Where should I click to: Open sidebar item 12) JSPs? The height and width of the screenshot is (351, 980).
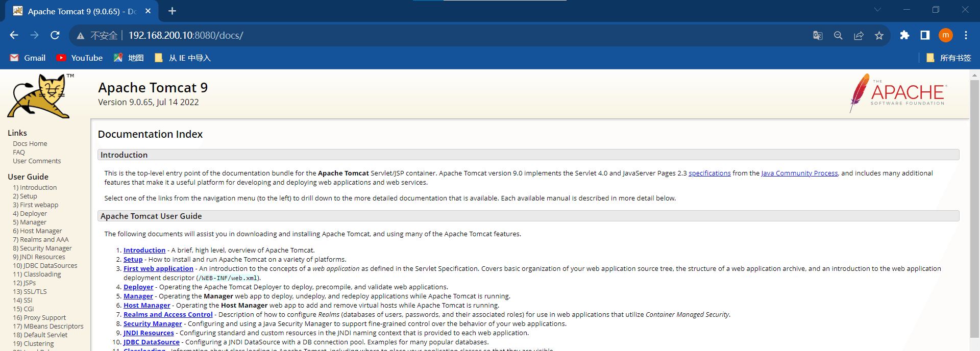[x=24, y=283]
